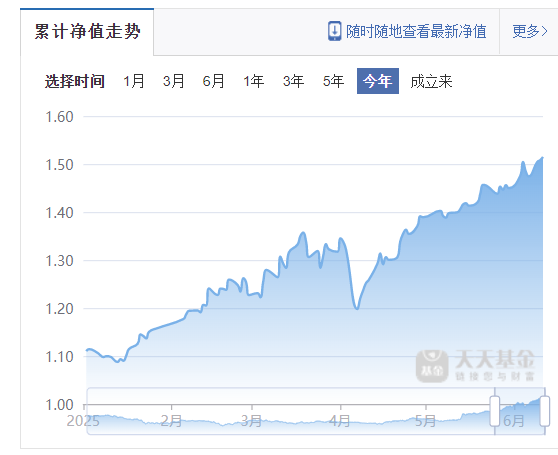This screenshot has height=455, width=558.
Task: Click left handle of range slider
Action: point(495,411)
